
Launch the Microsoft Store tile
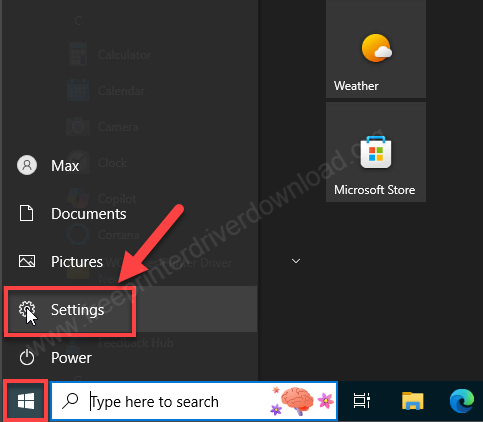[376, 152]
